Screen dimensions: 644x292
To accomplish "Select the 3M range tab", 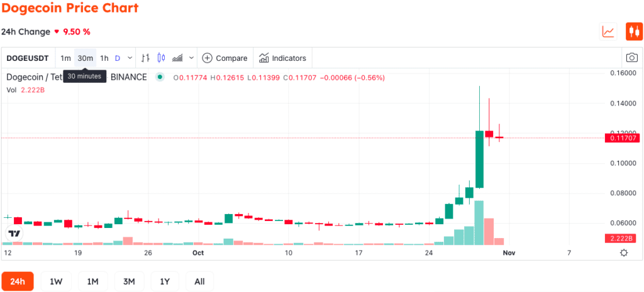I will tap(129, 281).
